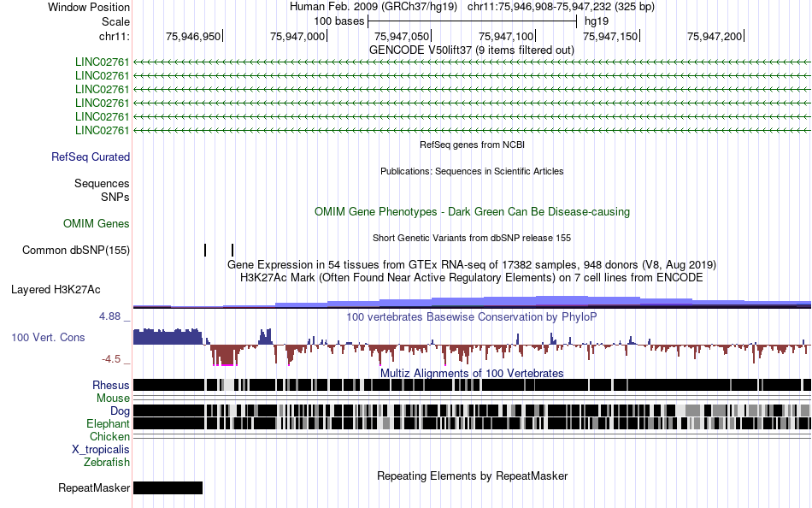Click the 100 Vert. Cons track label
Image resolution: width=812 pixels, height=508 pixels.
(48, 338)
